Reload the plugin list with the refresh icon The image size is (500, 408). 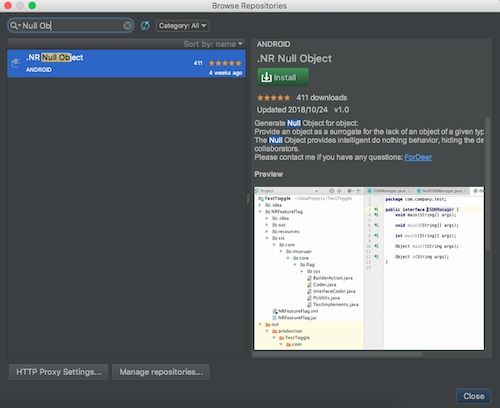click(x=145, y=26)
